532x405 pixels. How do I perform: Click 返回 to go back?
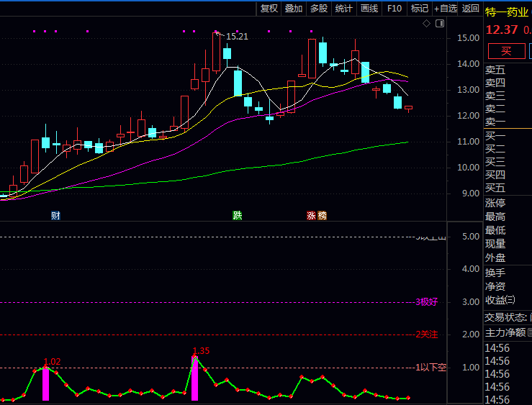470,9
